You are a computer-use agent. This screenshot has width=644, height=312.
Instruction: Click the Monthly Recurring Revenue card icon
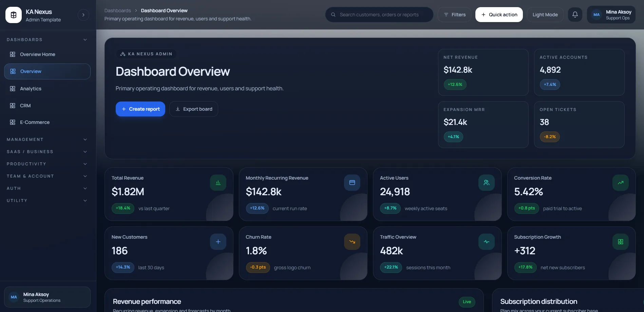coord(352,183)
